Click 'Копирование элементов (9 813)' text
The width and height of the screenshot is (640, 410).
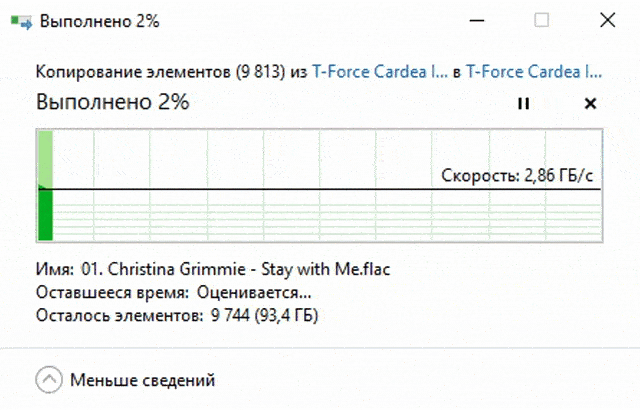coord(152,72)
